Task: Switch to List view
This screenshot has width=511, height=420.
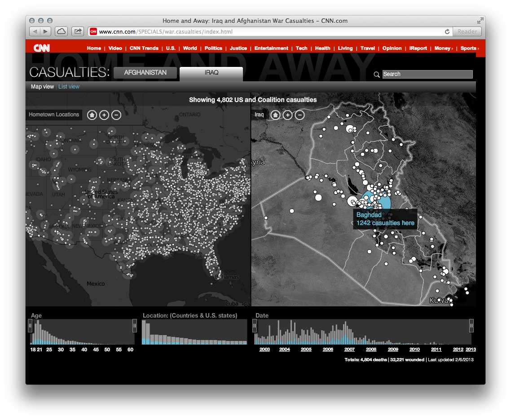Action: (x=69, y=86)
